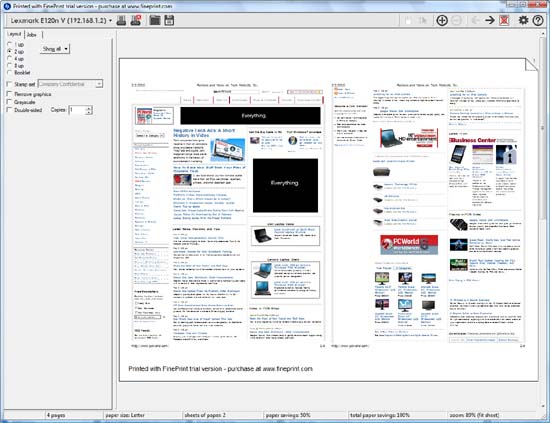Close the FinePrint window
Image resolution: width=550 pixels, height=423 pixels.
537,4
